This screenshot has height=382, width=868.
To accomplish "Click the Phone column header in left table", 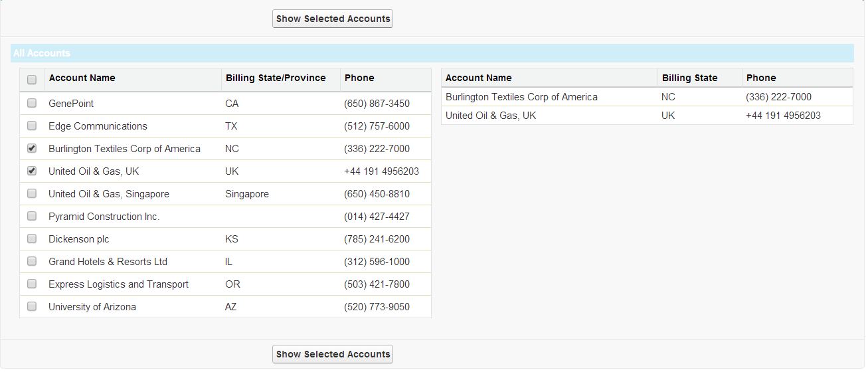I will (x=359, y=78).
